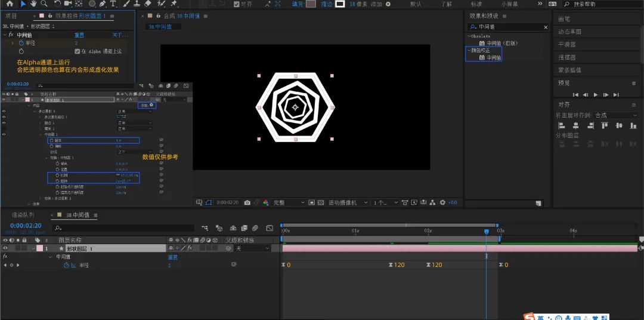The width and height of the screenshot is (644, 320).
Task: Take a snapshot with the camera icon
Action: click(247, 202)
